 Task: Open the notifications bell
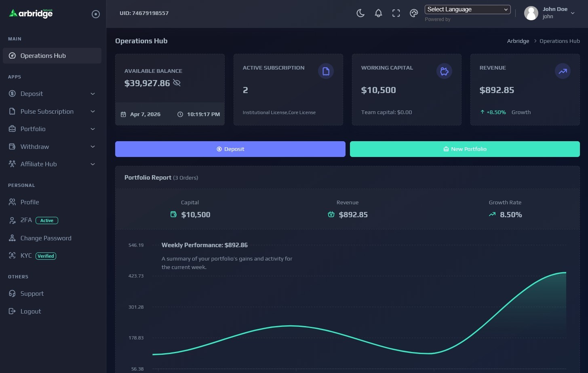pos(378,13)
